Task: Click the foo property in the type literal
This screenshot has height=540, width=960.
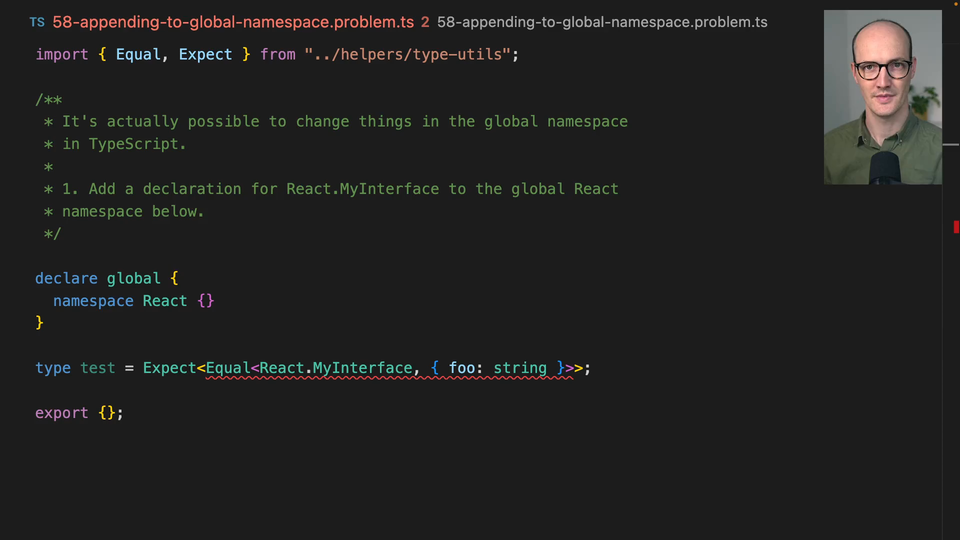Action: [x=461, y=368]
